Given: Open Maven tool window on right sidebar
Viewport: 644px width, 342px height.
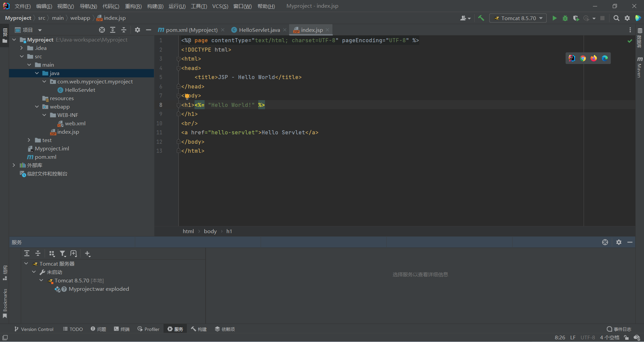Looking at the screenshot, I should [x=640, y=67].
